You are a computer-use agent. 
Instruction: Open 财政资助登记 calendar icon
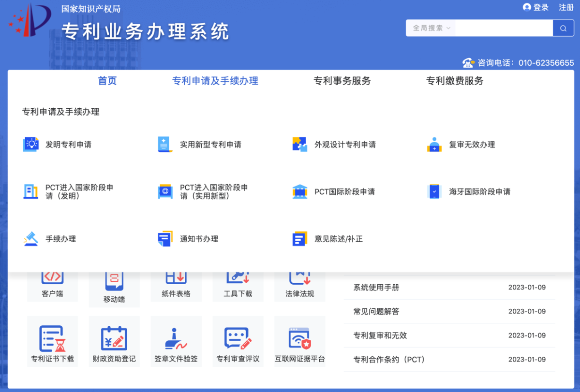point(114,338)
